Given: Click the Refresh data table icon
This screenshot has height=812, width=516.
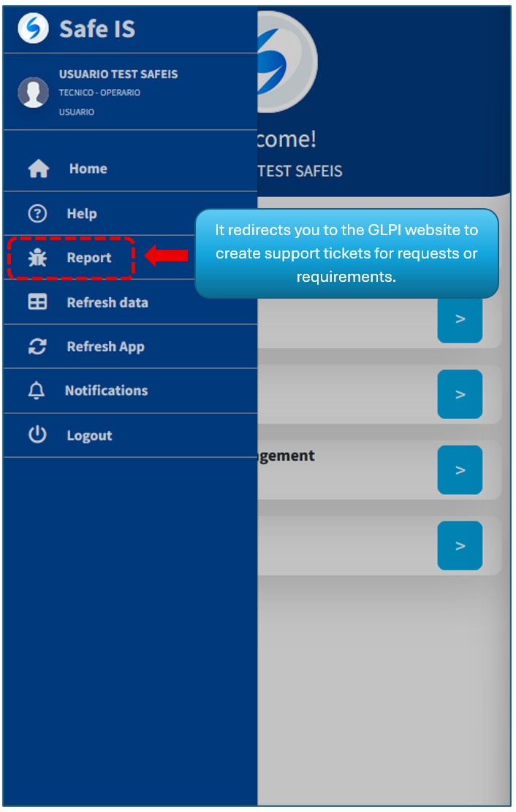Looking at the screenshot, I should [x=37, y=302].
